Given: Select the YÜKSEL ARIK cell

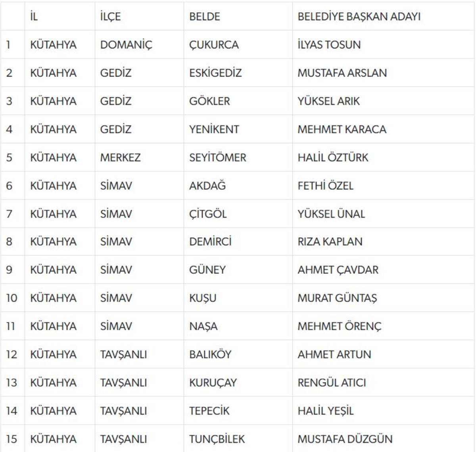Looking at the screenshot, I should point(328,101).
